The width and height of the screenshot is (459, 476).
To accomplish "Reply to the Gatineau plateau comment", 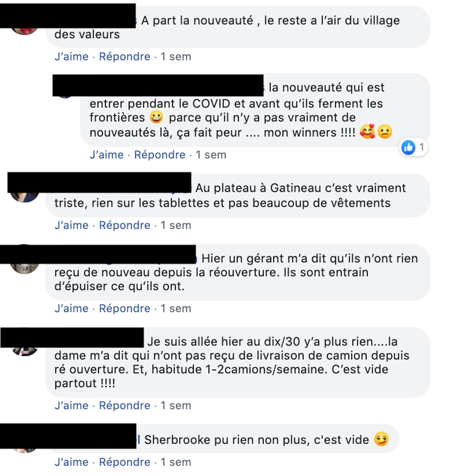I will pos(125,225).
